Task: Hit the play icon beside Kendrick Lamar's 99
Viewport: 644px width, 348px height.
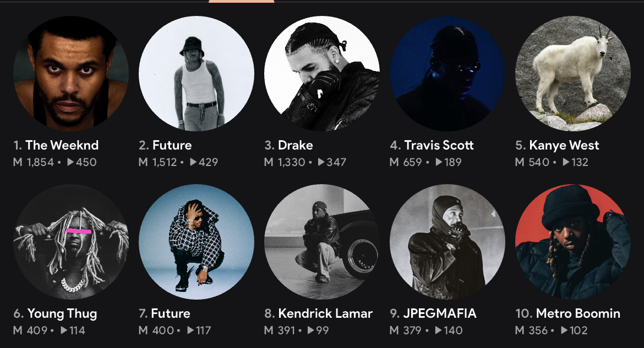Action: (x=311, y=330)
